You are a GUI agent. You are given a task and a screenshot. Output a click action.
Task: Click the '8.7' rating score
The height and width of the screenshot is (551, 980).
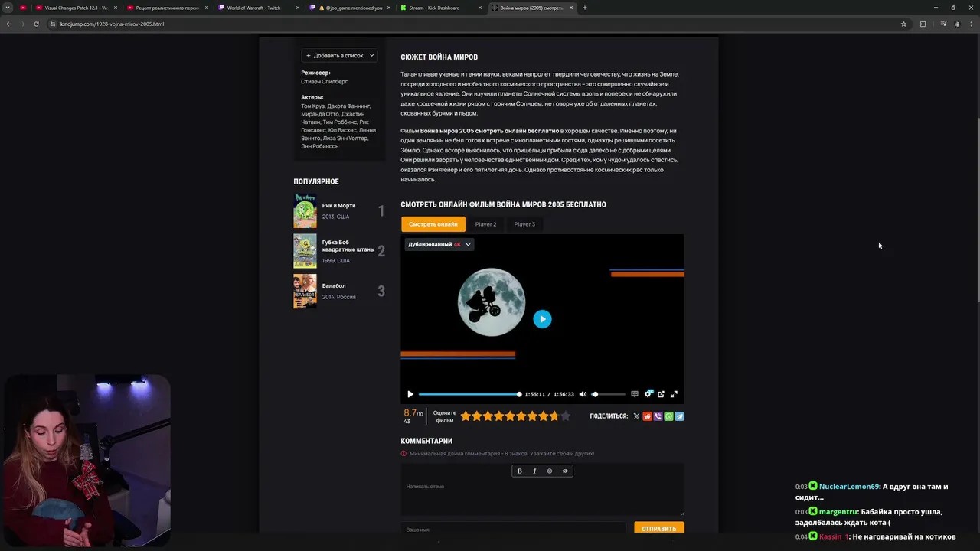pos(410,413)
